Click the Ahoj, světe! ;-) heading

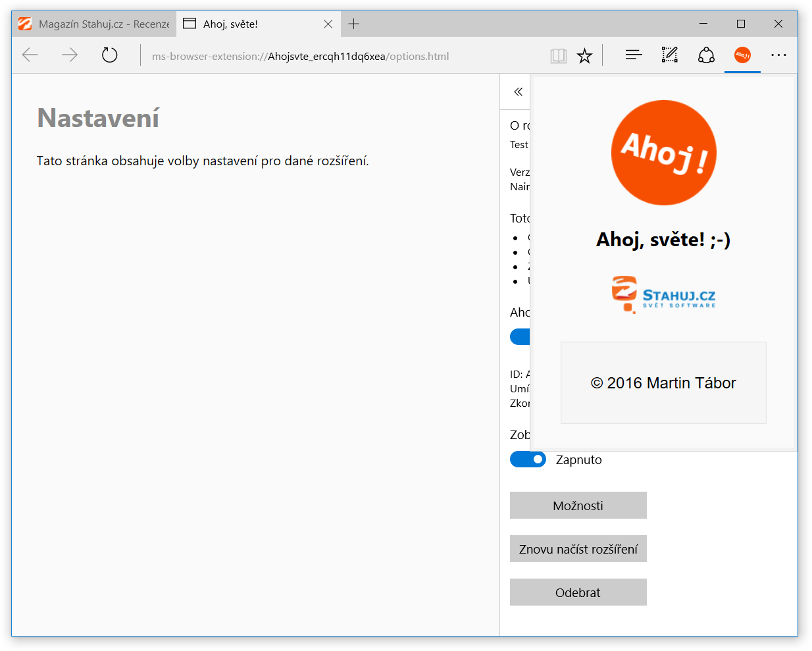pyautogui.click(x=663, y=240)
